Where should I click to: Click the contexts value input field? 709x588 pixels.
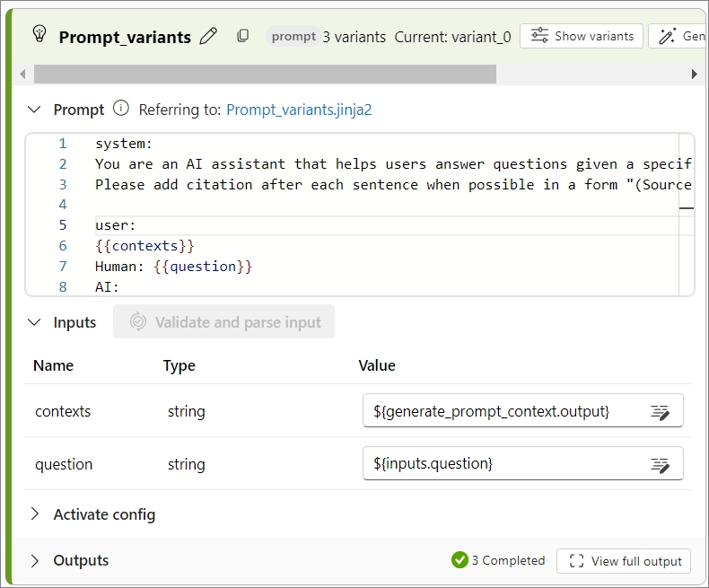pyautogui.click(x=522, y=410)
